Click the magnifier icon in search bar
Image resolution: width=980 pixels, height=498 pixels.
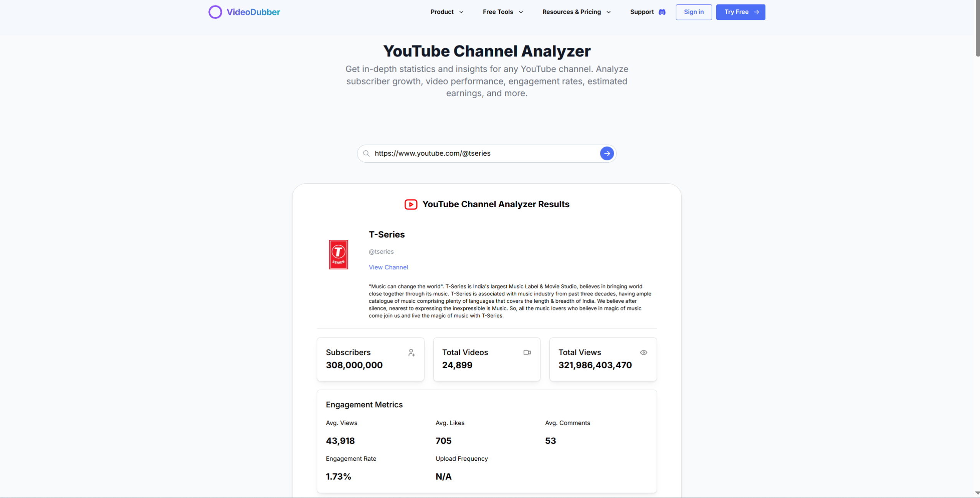coord(366,153)
